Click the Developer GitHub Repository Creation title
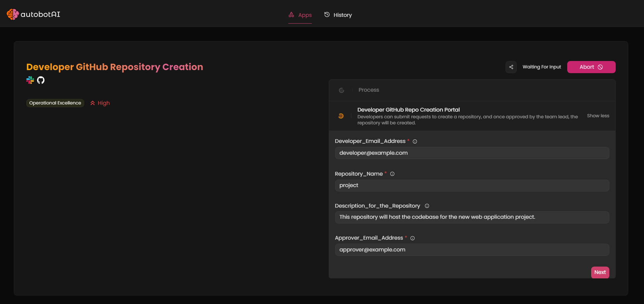Image resolution: width=644 pixels, height=304 pixels. 115,67
